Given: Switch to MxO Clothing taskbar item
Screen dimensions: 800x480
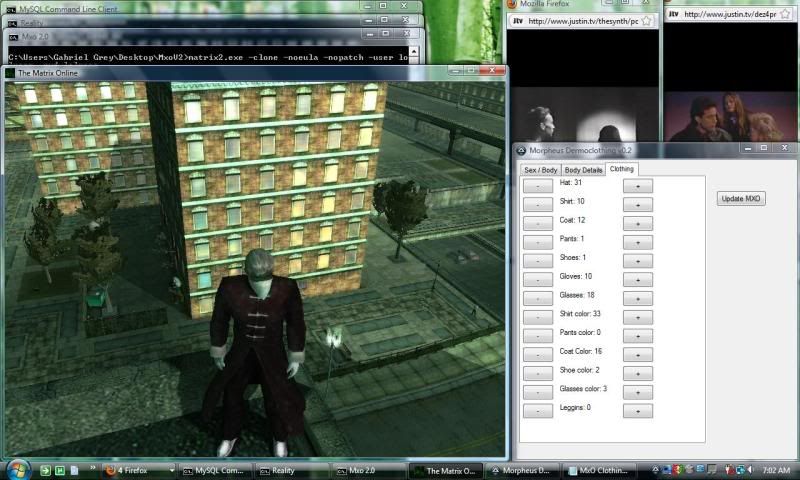Looking at the screenshot, I should [x=597, y=470].
